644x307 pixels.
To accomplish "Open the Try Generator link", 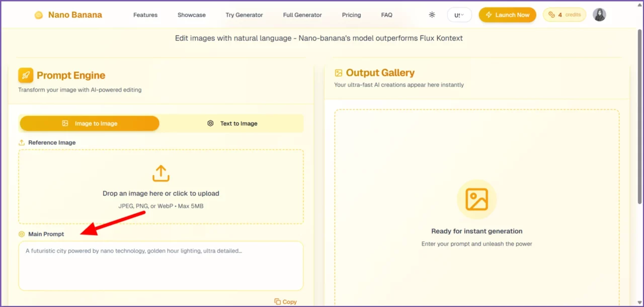I will 244,15.
